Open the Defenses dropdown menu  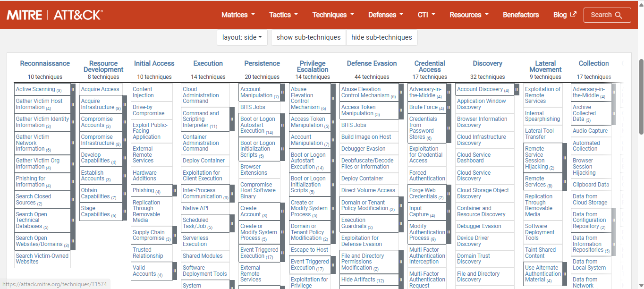tap(386, 15)
